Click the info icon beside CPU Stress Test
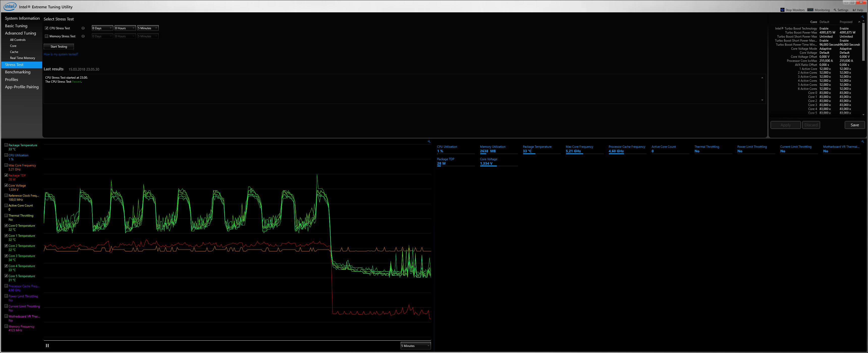868x353 pixels. point(83,28)
